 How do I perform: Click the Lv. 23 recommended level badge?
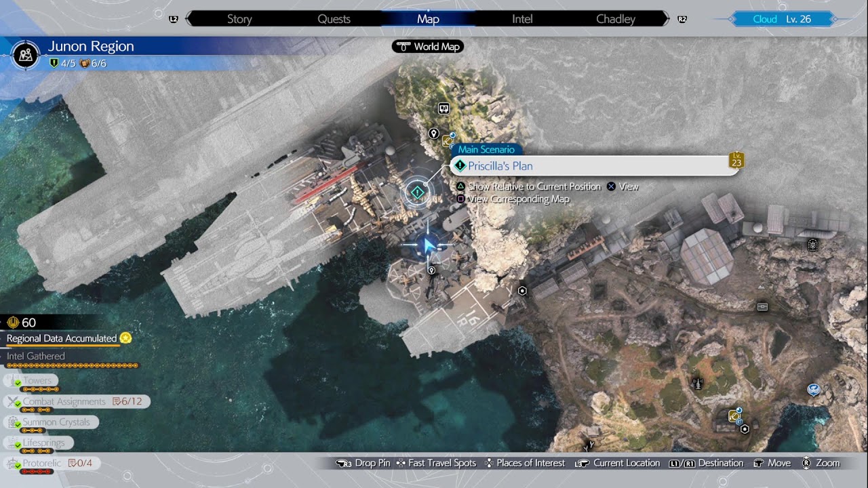coord(736,160)
